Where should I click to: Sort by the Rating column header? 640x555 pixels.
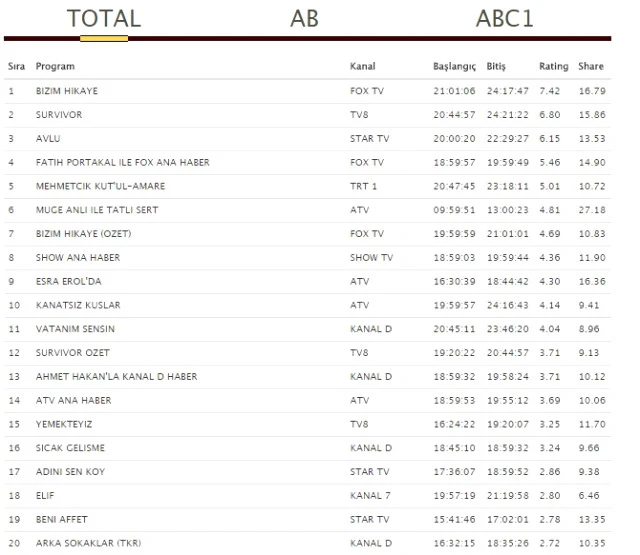click(553, 67)
